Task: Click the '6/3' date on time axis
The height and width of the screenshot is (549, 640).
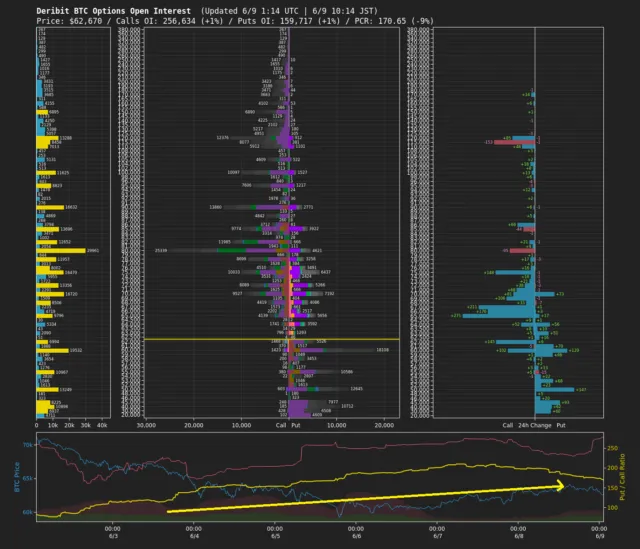Action: point(113,536)
